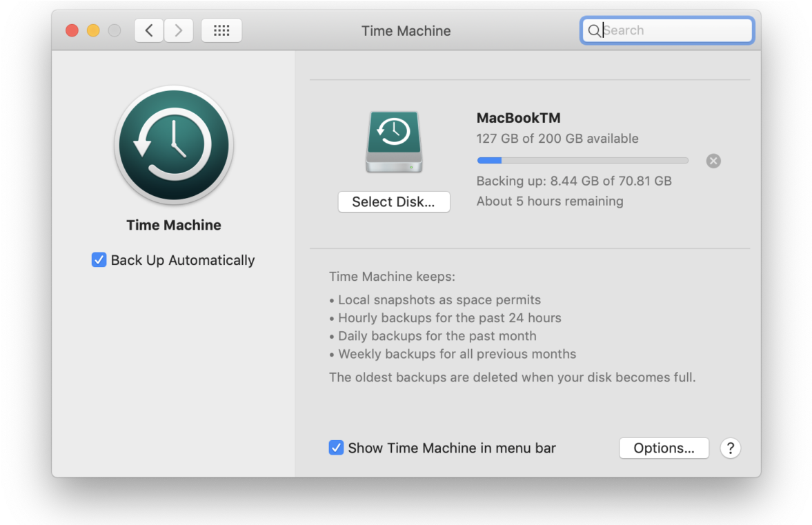Click the large Time Machine clock icon
Image resolution: width=812 pixels, height=525 pixels.
(174, 145)
